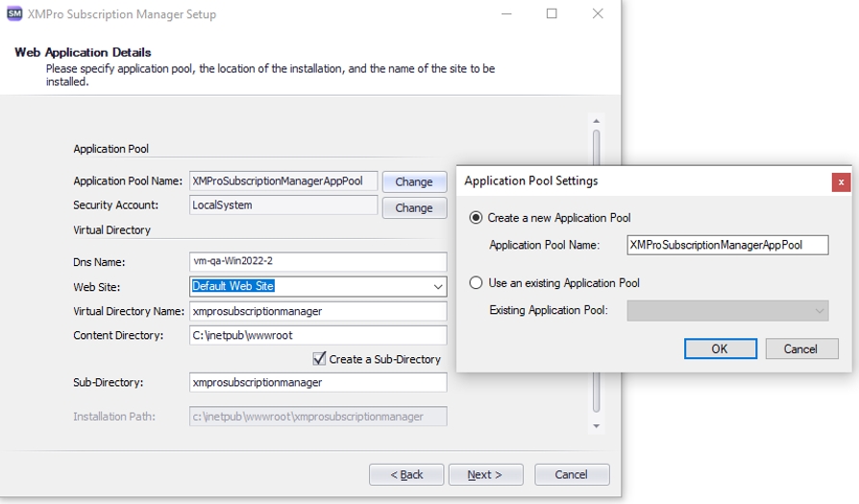Click the Security Account LocalSystem field
Screen dimensions: 859x504
[x=283, y=205]
